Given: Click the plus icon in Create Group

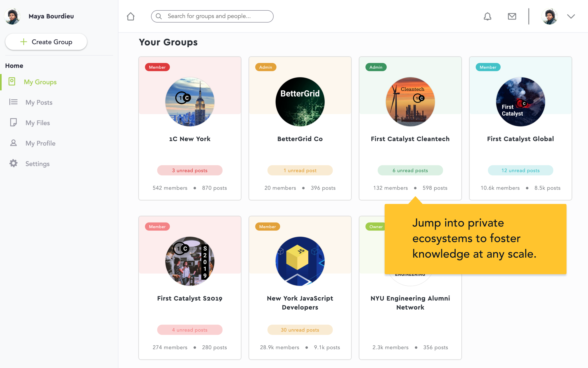Looking at the screenshot, I should click(x=24, y=42).
